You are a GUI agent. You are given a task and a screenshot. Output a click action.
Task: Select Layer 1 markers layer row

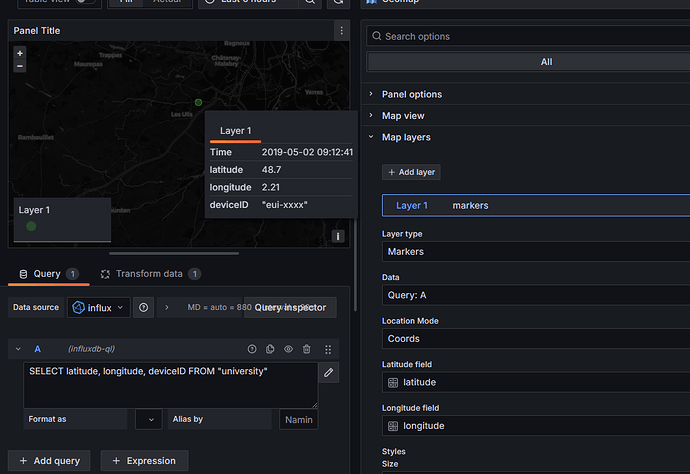point(536,206)
